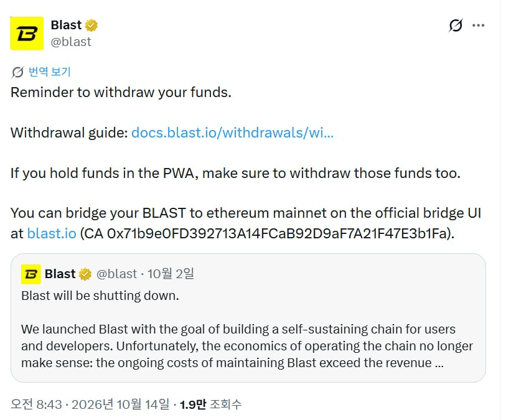The height and width of the screenshot is (420, 516).
Task: Open the blast.io link
Action: click(52, 233)
